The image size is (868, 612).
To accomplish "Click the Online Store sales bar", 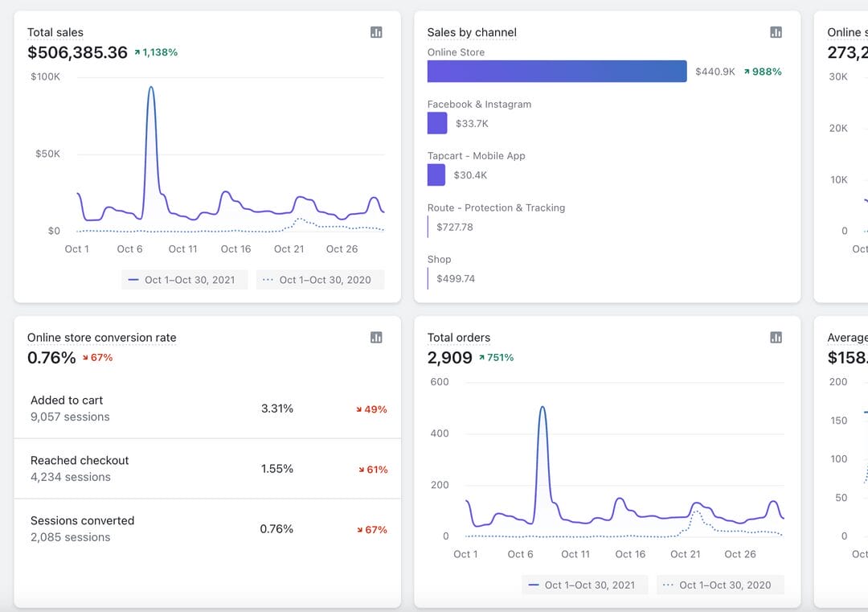I will pos(556,72).
